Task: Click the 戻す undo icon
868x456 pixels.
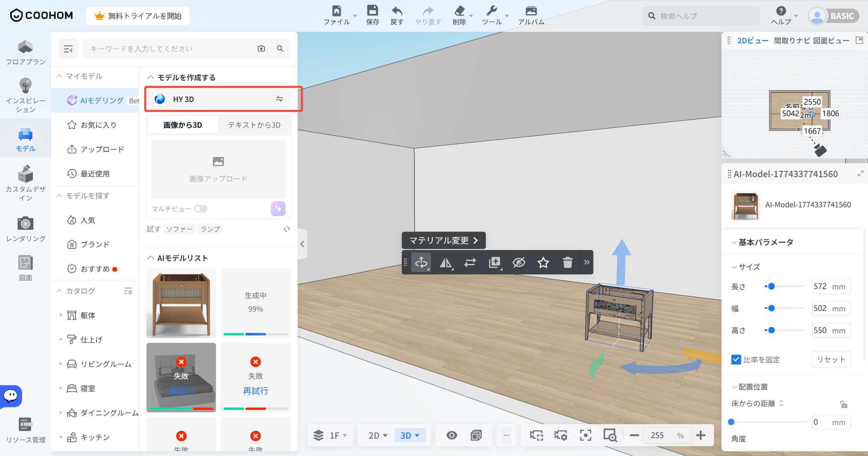Action: tap(397, 16)
